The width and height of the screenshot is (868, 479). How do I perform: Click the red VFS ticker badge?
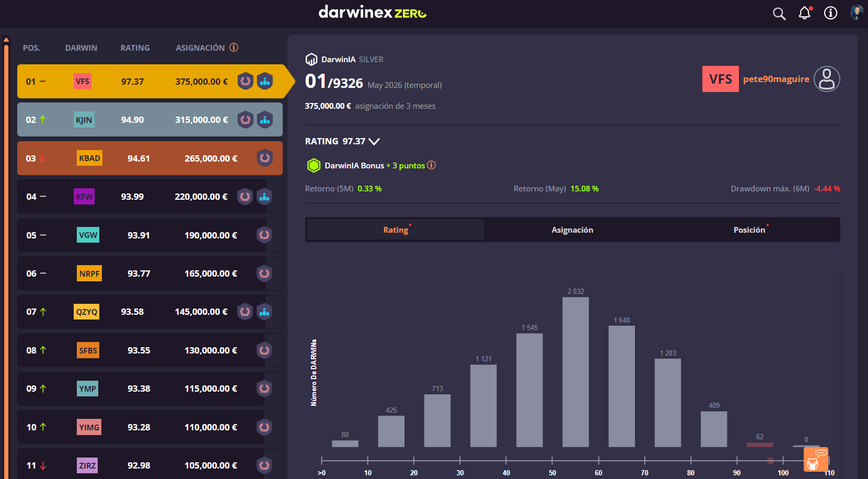[x=721, y=79]
